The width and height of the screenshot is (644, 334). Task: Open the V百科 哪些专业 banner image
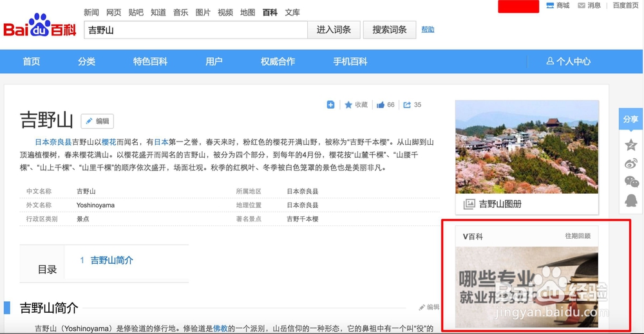[527, 287]
